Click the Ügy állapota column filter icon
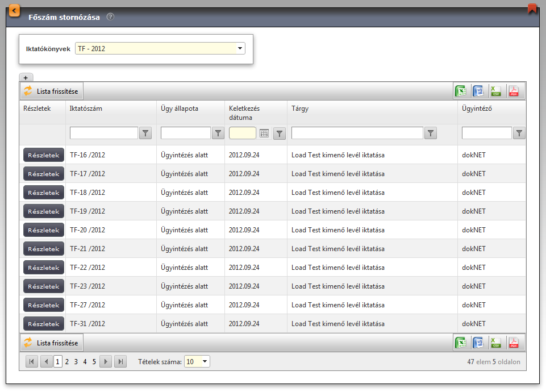The image size is (546, 392). tap(218, 133)
